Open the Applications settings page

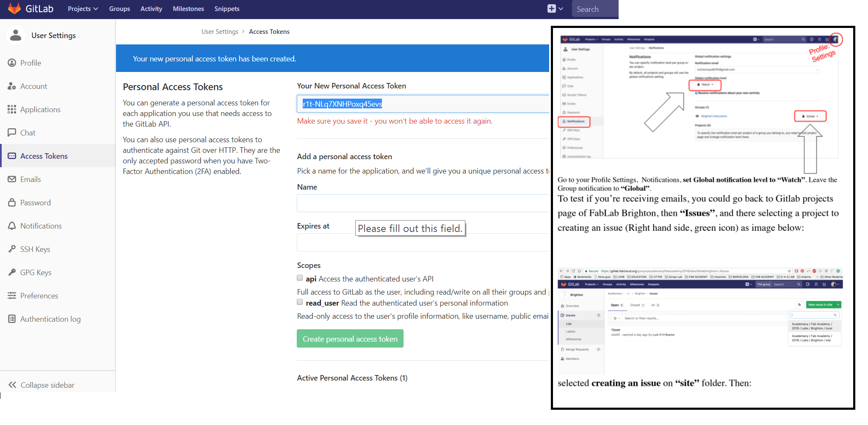pos(40,109)
